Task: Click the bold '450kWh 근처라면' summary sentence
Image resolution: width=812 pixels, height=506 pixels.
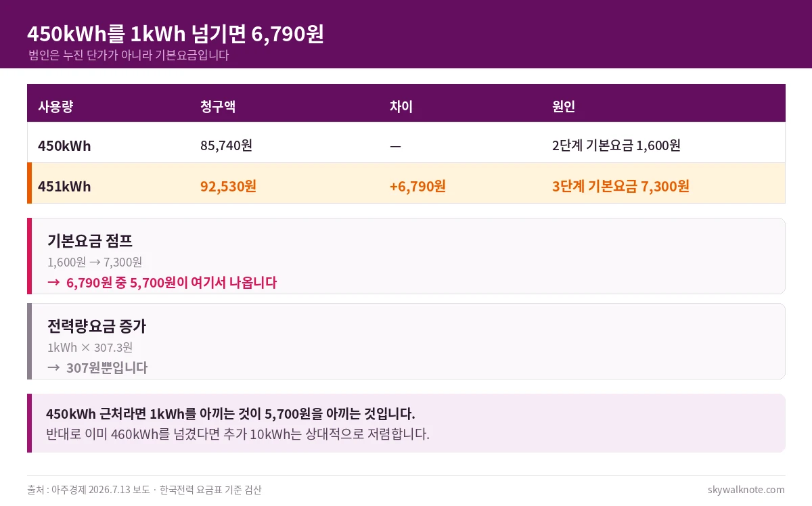Action: [x=231, y=413]
